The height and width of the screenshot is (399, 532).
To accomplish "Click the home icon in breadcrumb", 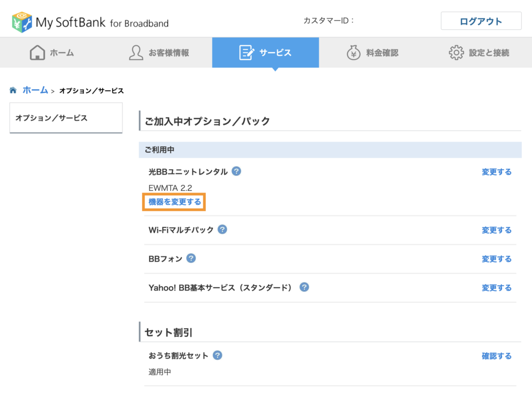I will point(13,90).
